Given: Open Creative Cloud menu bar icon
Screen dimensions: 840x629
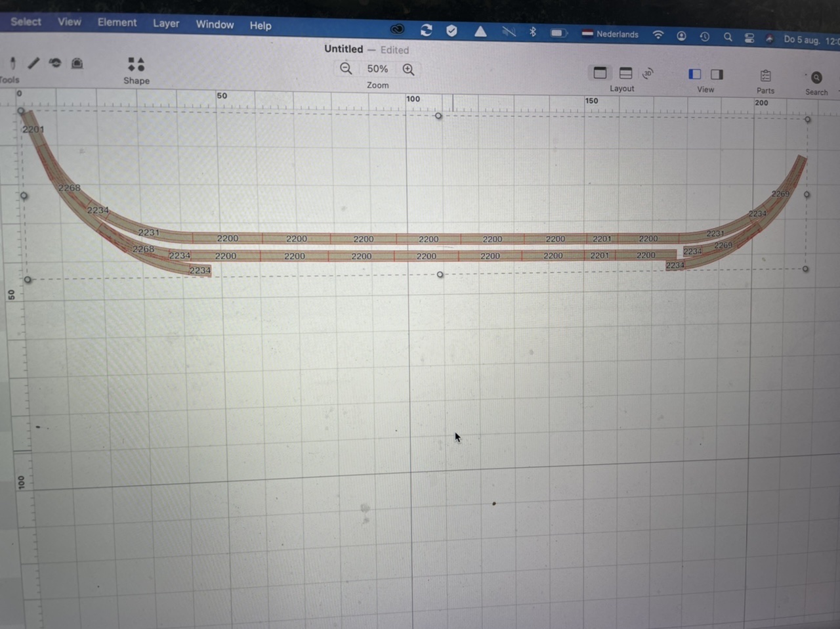Looking at the screenshot, I should [x=397, y=29].
